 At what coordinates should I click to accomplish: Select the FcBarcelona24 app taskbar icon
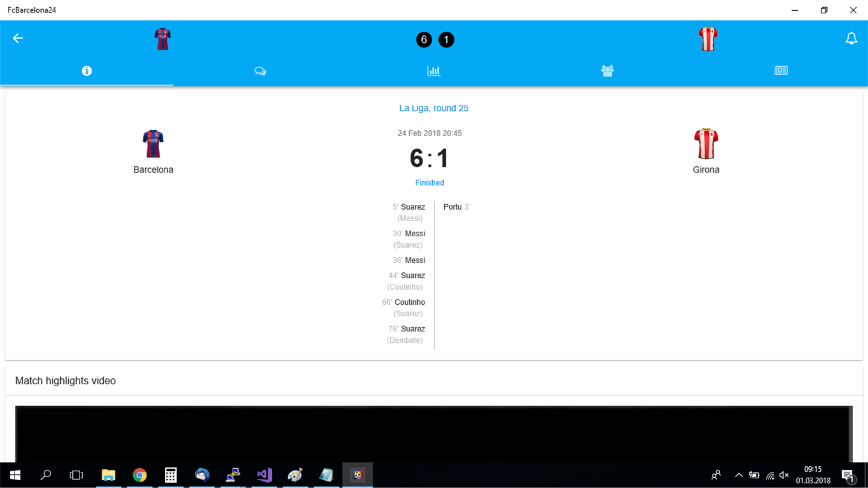[357, 475]
